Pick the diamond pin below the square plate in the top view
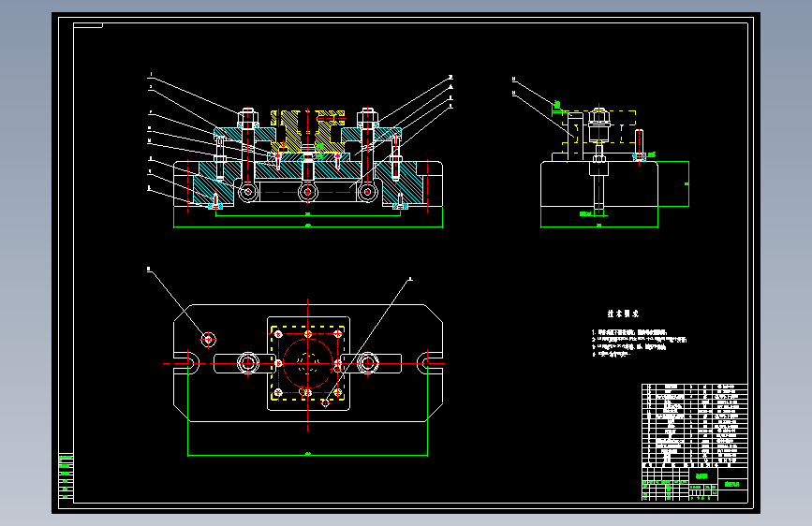Screen dimensions: 812x526 (x=325, y=402)
